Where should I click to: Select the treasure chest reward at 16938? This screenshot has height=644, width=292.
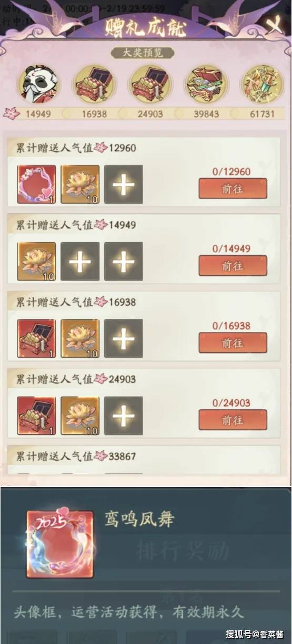pos(94,84)
